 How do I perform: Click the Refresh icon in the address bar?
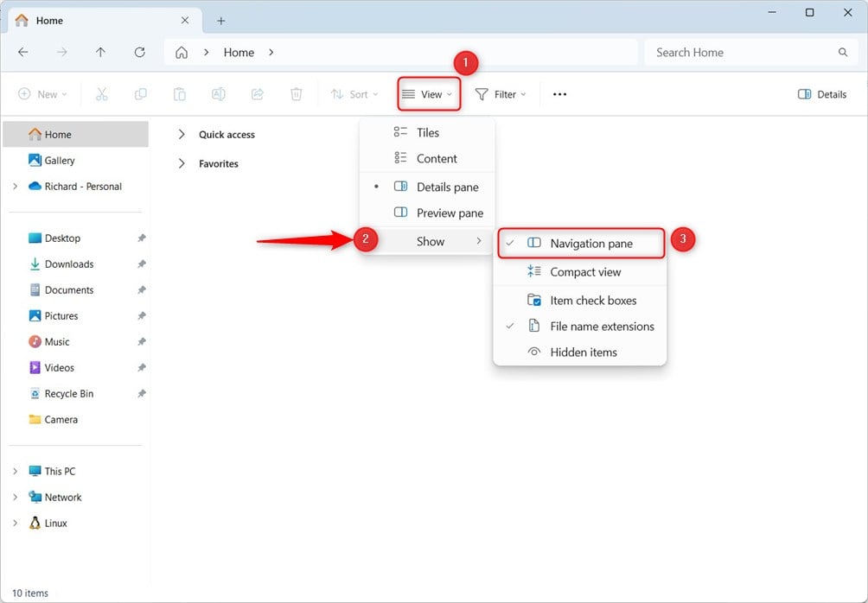[139, 52]
